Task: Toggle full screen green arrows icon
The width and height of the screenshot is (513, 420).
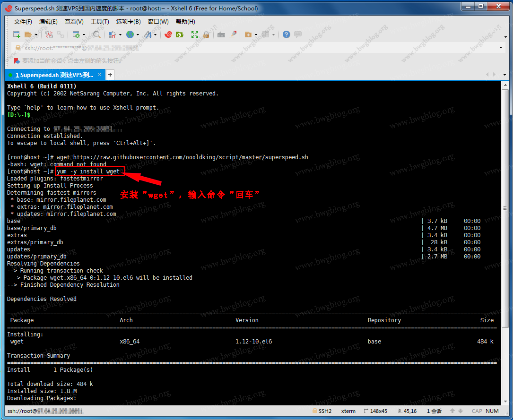Action: [x=195, y=34]
